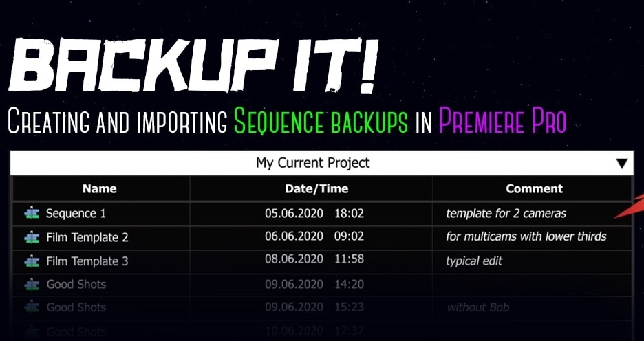This screenshot has width=644, height=341.
Task: Select Good Shots backup from 14:20
Action: [x=76, y=285]
